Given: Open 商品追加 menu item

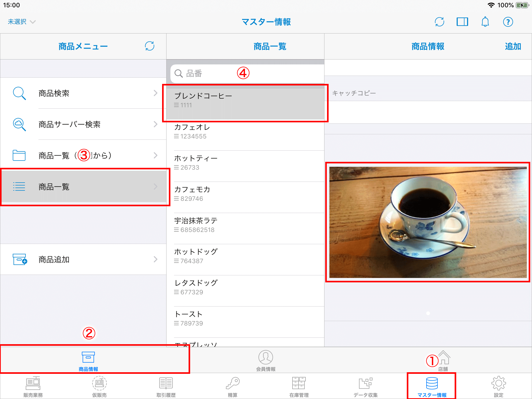Looking at the screenshot, I should 83,259.
